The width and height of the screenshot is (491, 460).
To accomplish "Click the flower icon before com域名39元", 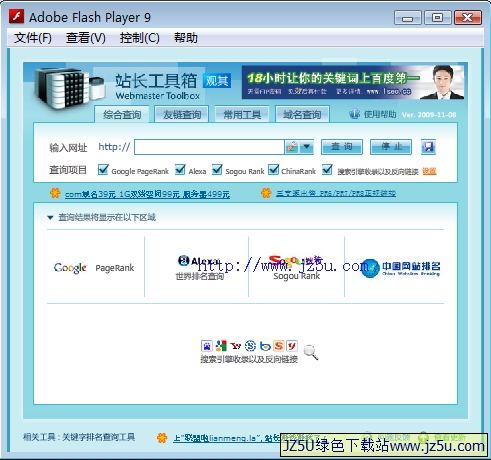I will 55,193.
